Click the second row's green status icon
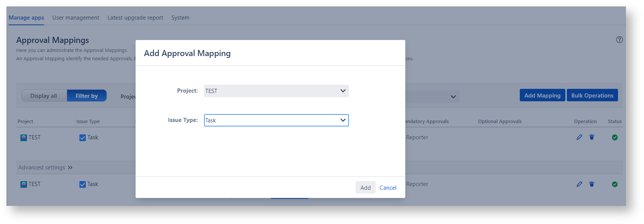The image size is (644, 224). tap(615, 184)
